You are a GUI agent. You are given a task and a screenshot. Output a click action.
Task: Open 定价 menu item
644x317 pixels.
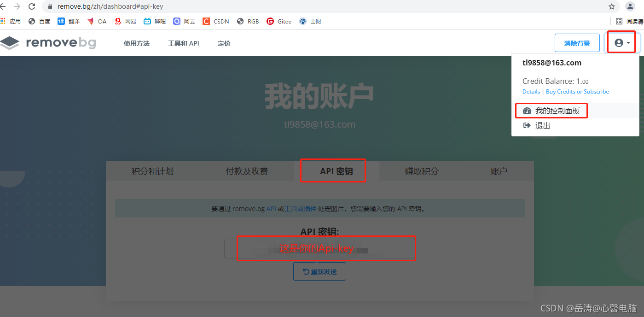click(224, 43)
